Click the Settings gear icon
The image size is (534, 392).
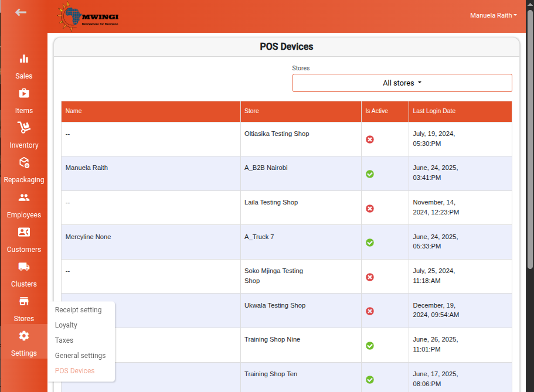[24, 336]
